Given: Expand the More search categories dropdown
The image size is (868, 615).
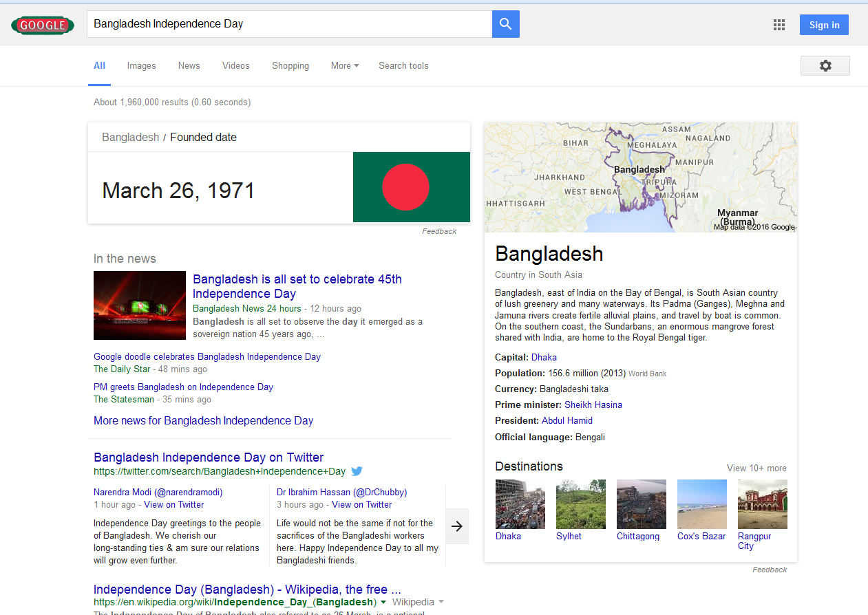Looking at the screenshot, I should 345,66.
